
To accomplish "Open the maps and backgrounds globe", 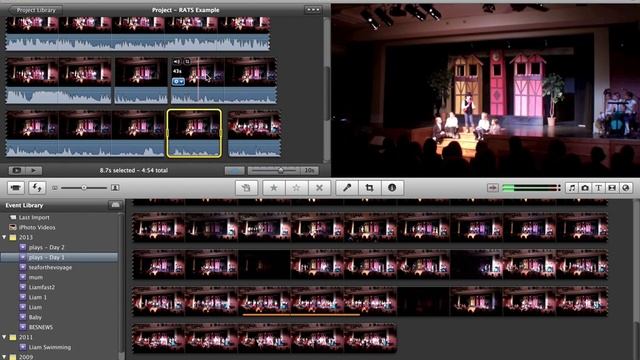I will [626, 188].
